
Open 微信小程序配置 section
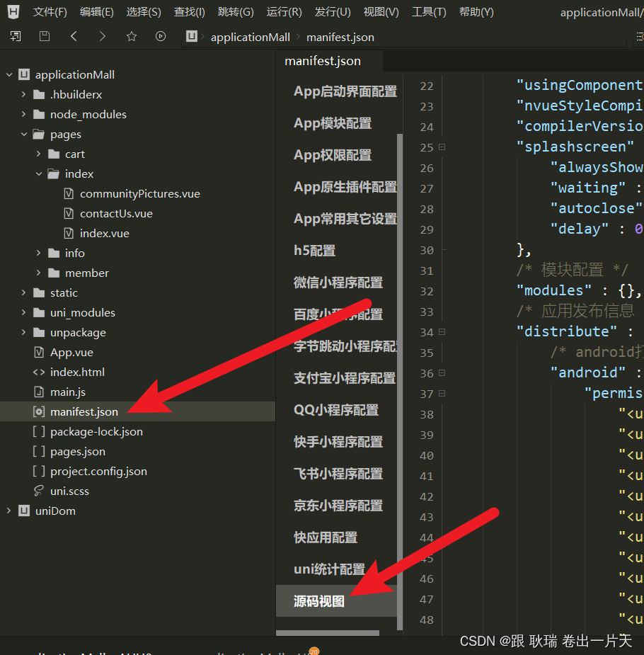tap(338, 282)
